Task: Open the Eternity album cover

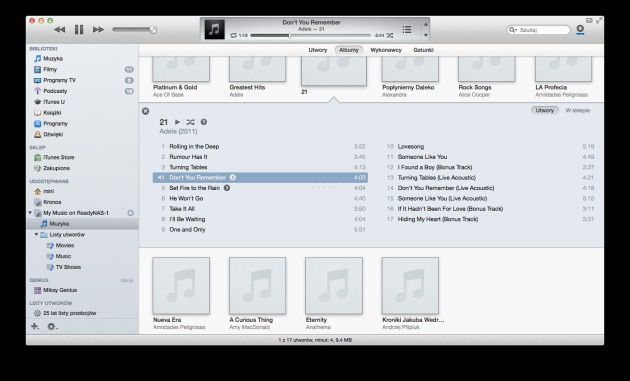Action: click(333, 286)
